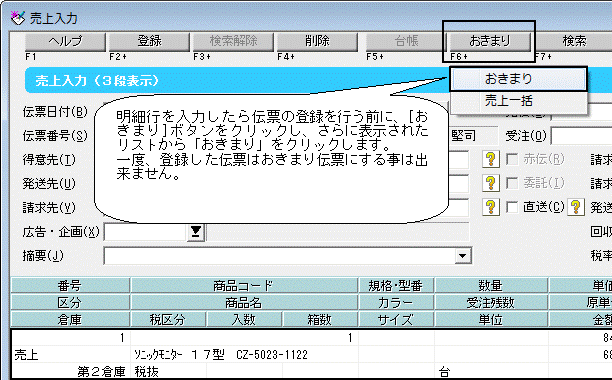The width and height of the screenshot is (612, 380).
Task: Click the 伝票日付(B) label
Action: pos(55,112)
